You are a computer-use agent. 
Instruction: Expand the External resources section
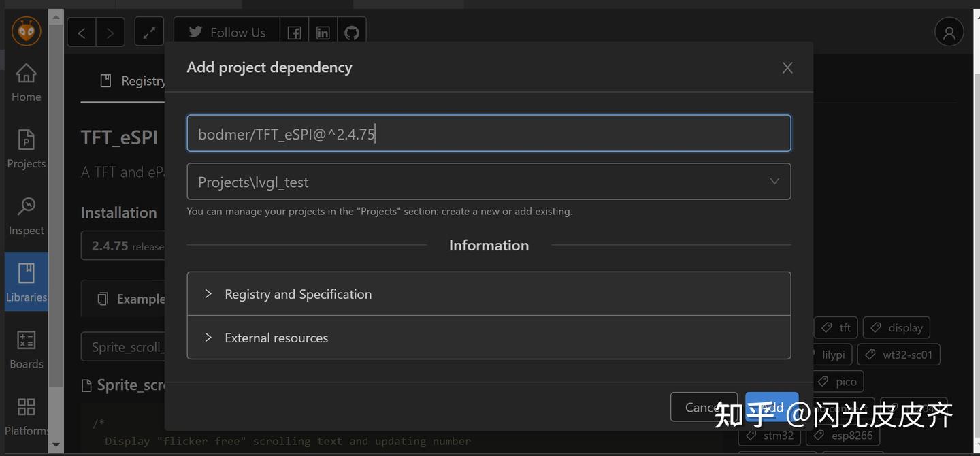(x=276, y=338)
